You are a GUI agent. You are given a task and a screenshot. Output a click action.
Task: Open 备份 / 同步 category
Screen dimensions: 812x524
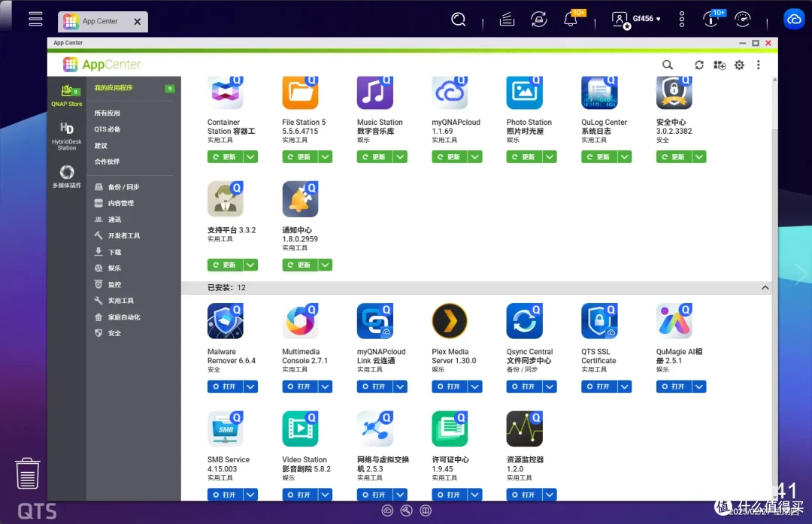tap(117, 187)
